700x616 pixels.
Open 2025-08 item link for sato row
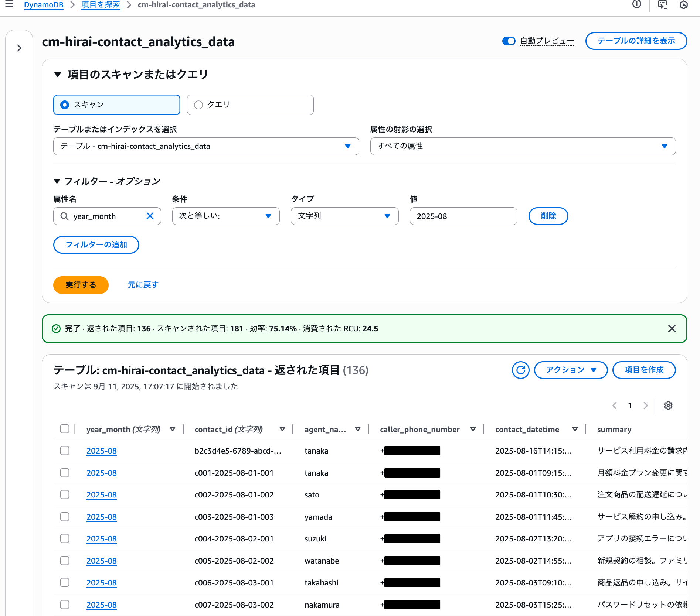point(102,495)
